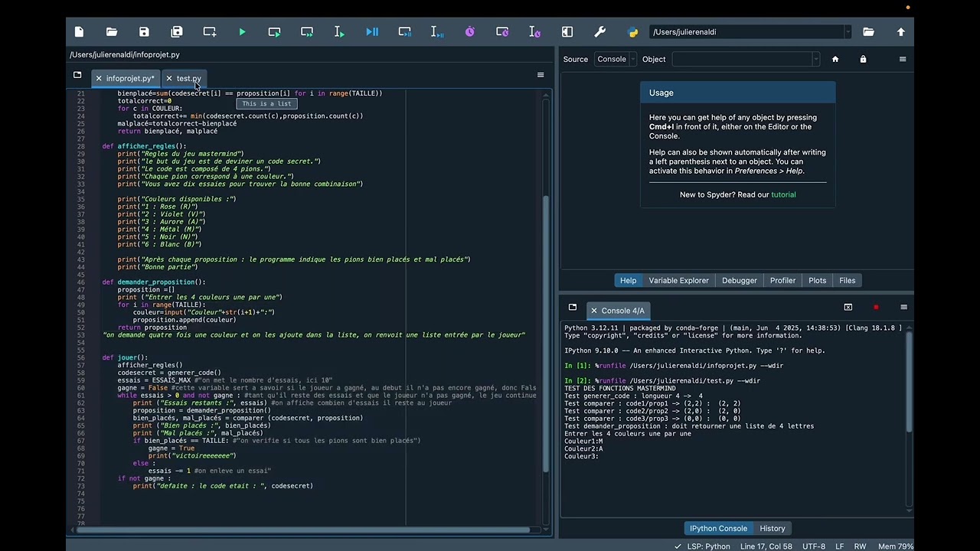
Task: Open the IPython console options menu
Action: point(903,307)
